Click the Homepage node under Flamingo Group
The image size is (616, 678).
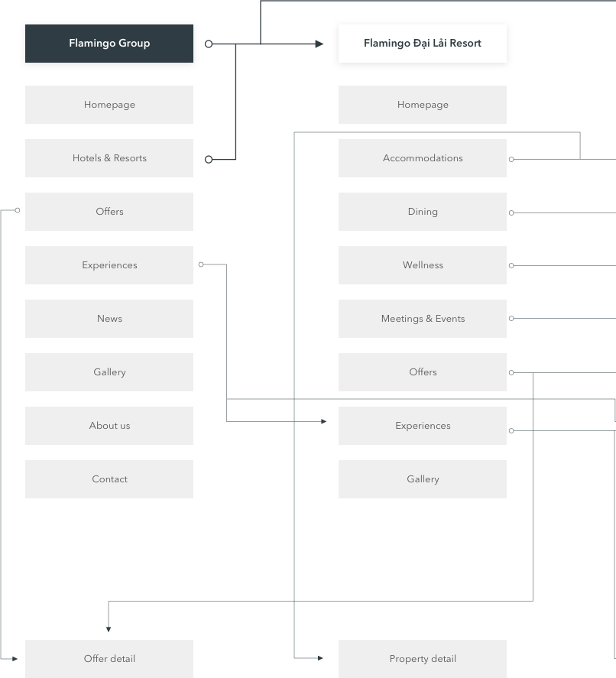tap(109, 105)
